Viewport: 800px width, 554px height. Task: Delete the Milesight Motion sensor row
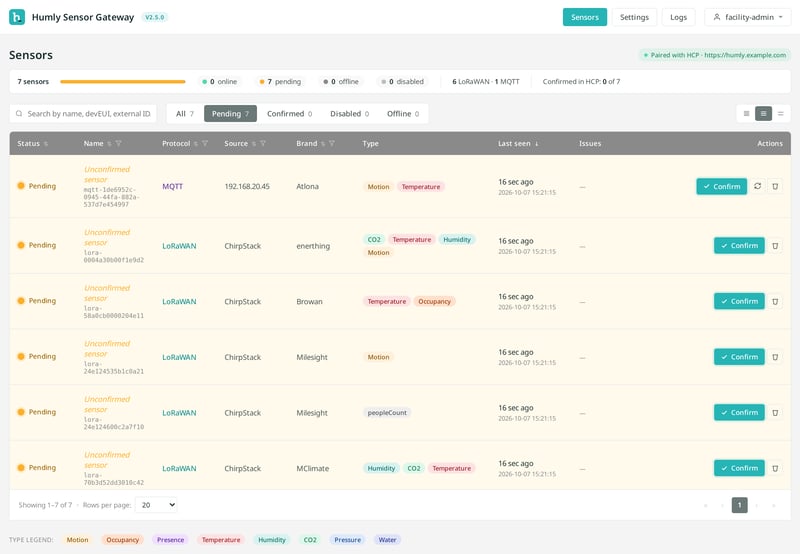pos(775,357)
